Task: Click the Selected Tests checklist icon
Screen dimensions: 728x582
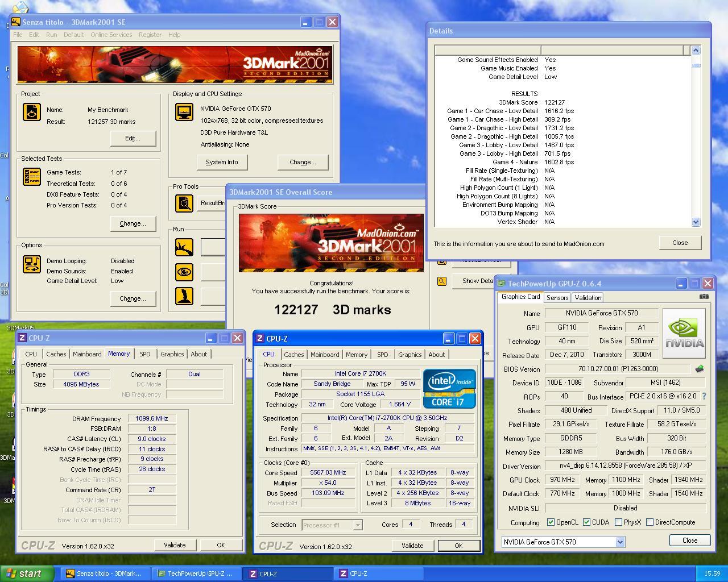Action: click(31, 177)
